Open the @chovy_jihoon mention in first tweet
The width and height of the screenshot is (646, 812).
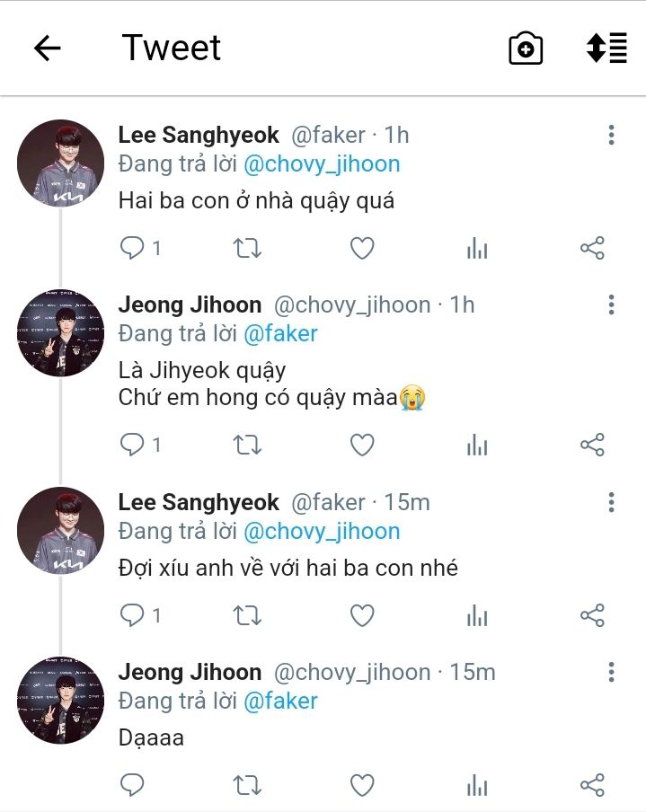322,164
